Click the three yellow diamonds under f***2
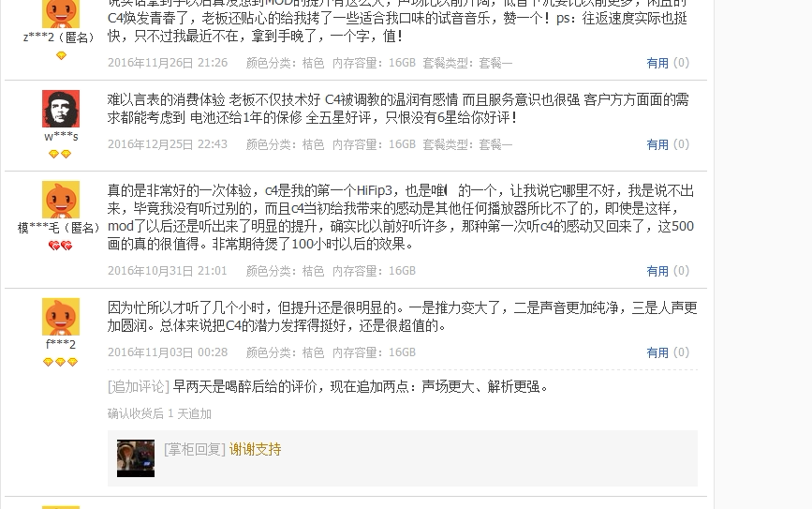 [60, 362]
